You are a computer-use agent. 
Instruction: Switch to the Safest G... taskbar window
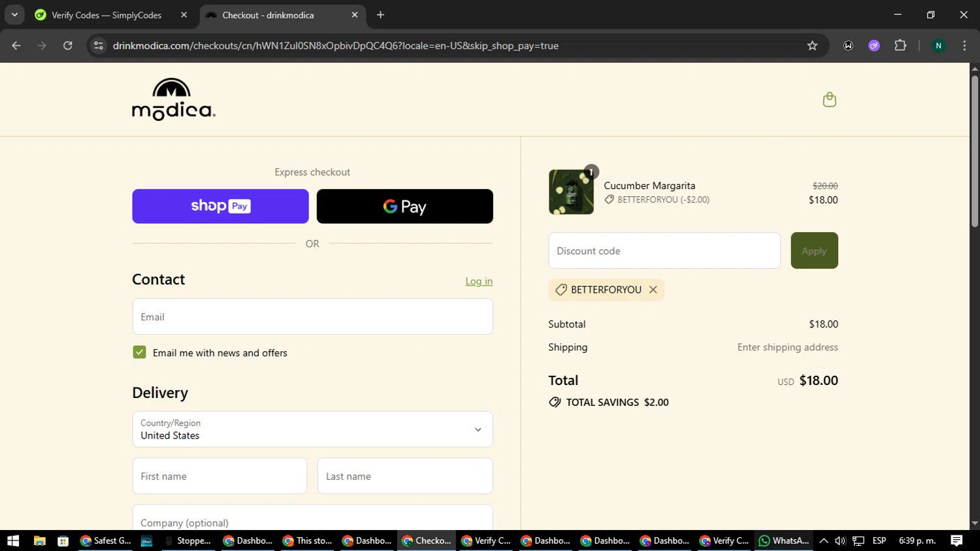(x=105, y=541)
